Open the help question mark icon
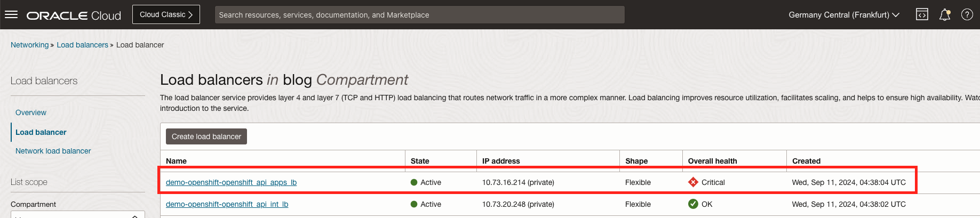Viewport: 980px width, 218px height. coord(967,14)
